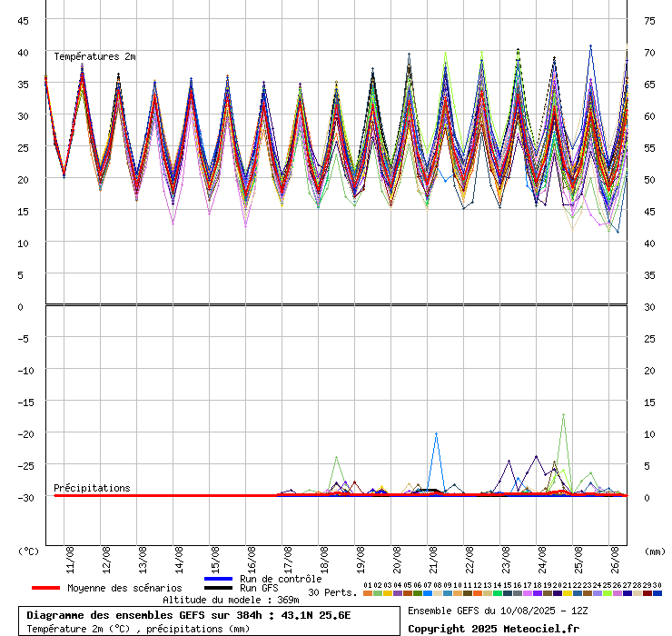Click the -30 value on the temperature axis
The image size is (672, 636).
click(25, 498)
